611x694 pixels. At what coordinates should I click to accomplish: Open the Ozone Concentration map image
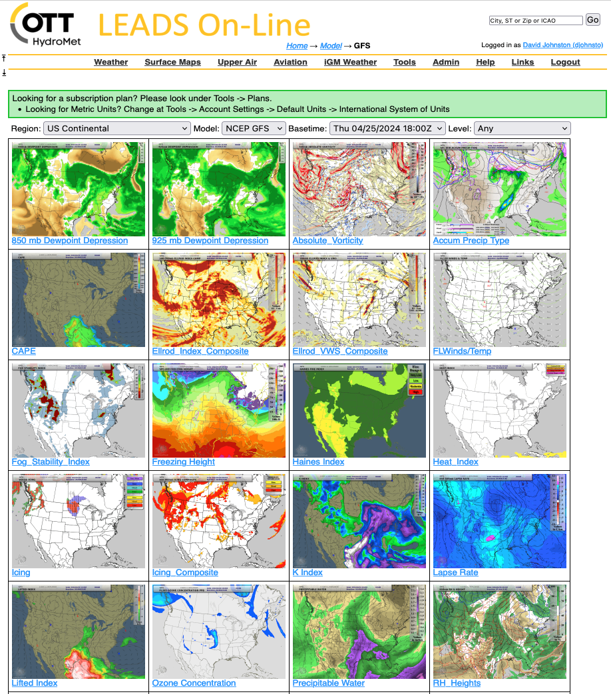tap(218, 632)
